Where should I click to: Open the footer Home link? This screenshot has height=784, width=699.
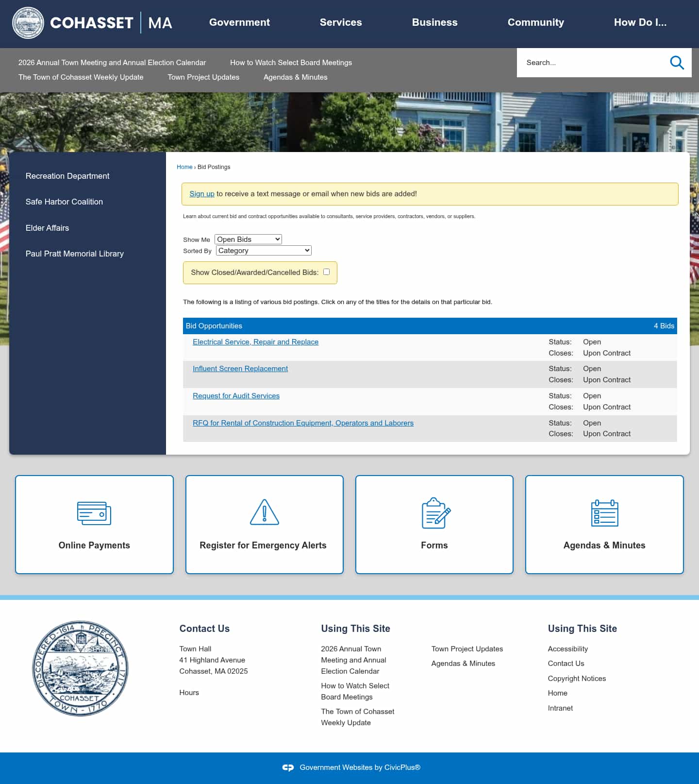click(557, 693)
